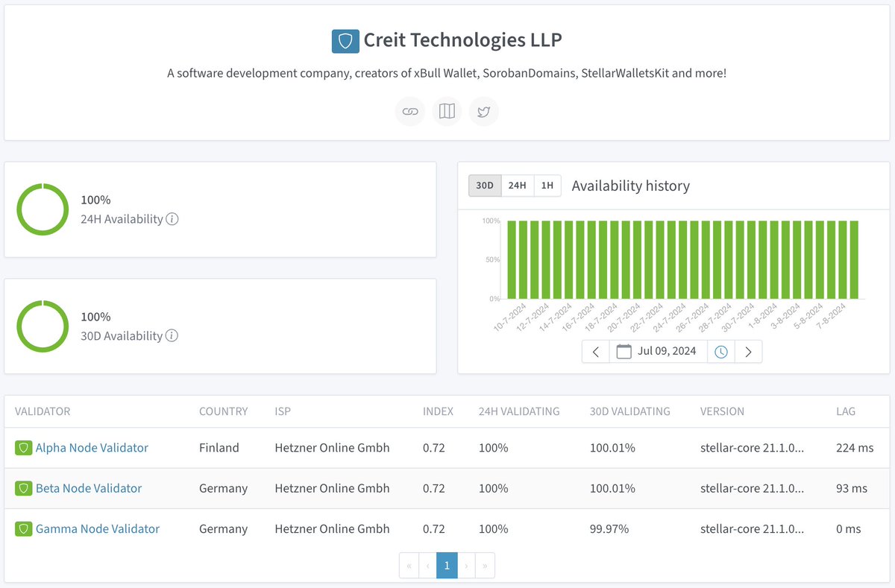Open the map icon button
Viewport: 895px width, 588px height.
point(447,112)
